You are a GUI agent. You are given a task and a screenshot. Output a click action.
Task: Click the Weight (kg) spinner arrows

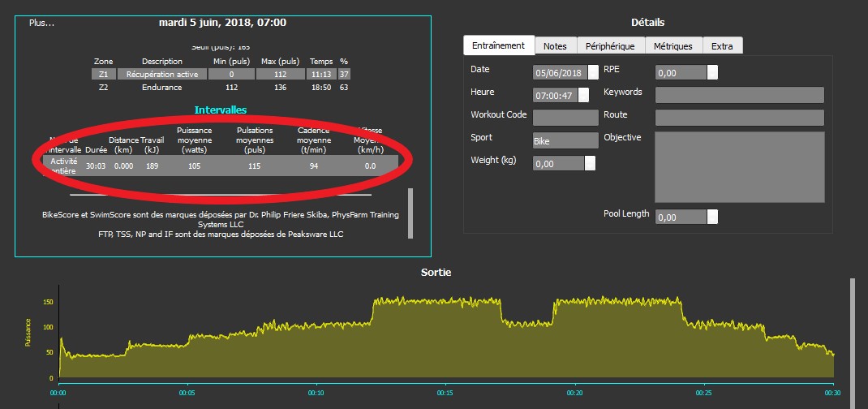click(590, 163)
